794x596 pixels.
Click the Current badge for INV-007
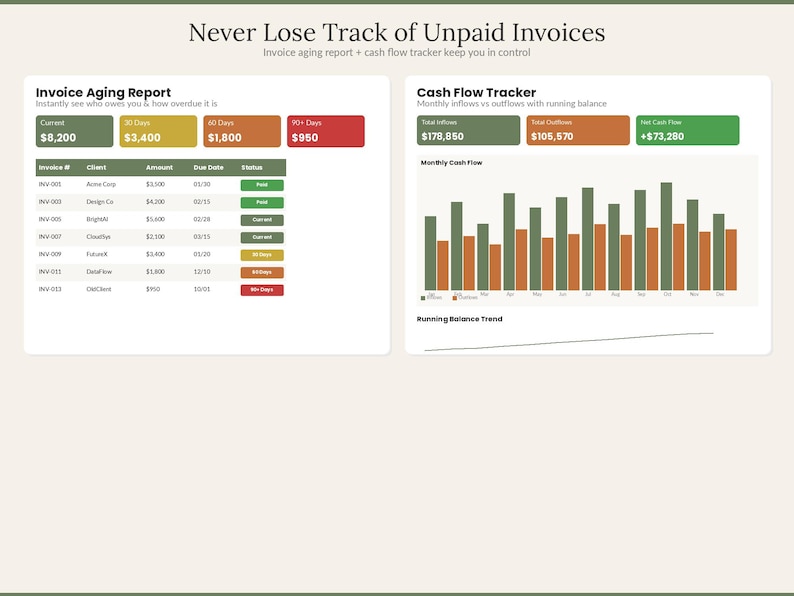tap(262, 237)
